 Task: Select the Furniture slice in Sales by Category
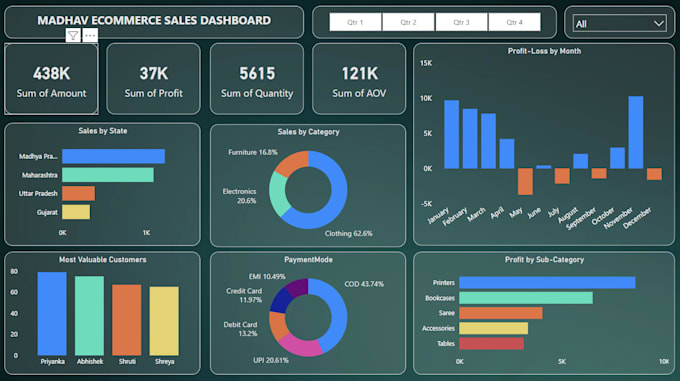point(292,163)
